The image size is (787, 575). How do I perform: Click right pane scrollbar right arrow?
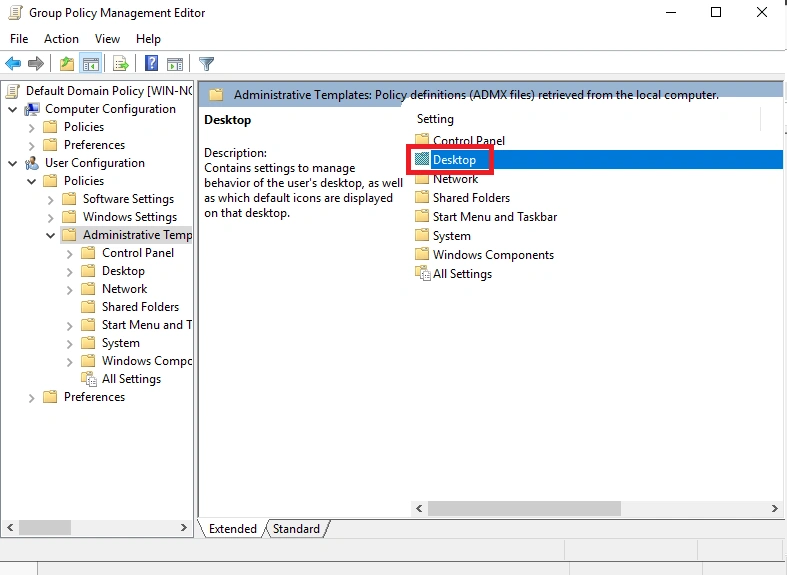(x=774, y=508)
